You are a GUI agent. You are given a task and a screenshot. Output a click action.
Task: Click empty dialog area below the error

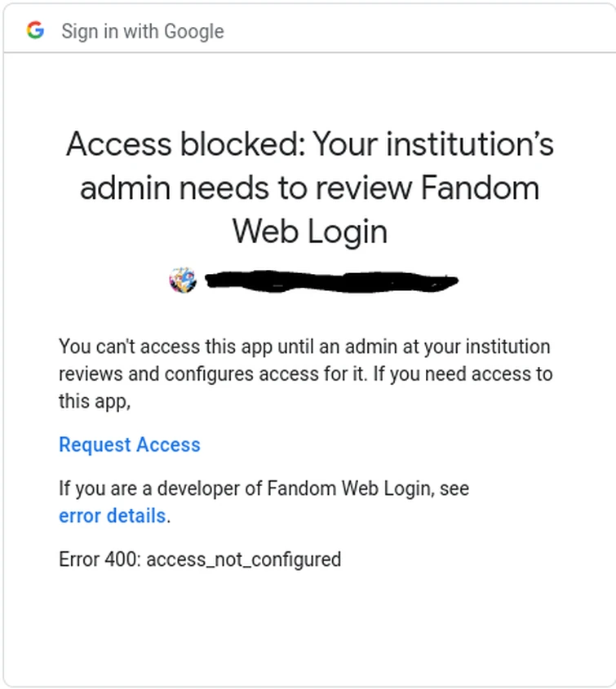tap(308, 628)
